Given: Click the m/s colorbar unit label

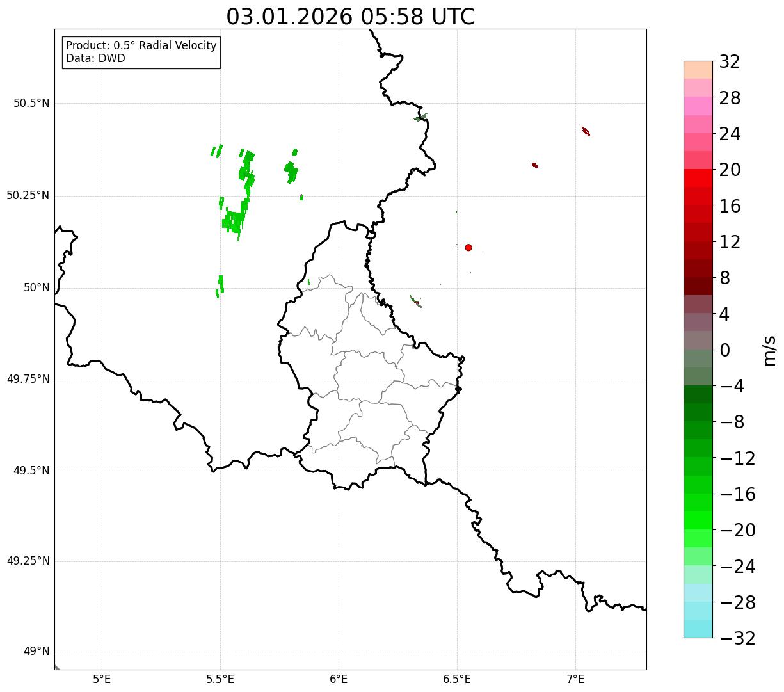Looking at the screenshot, I should point(769,350).
